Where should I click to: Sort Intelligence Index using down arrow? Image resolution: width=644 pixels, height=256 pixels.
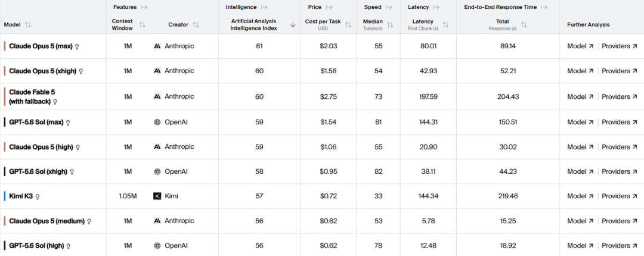pos(293,24)
